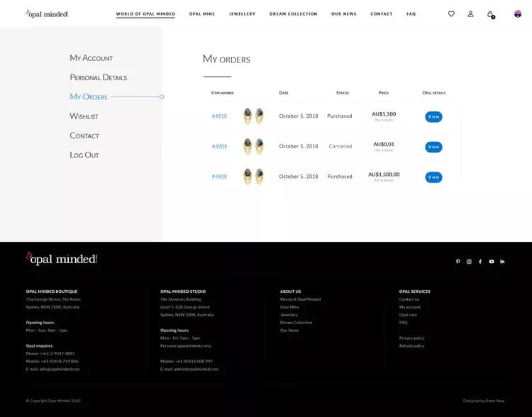Click View button for order #4910
The height and width of the screenshot is (417, 532).
(x=433, y=117)
